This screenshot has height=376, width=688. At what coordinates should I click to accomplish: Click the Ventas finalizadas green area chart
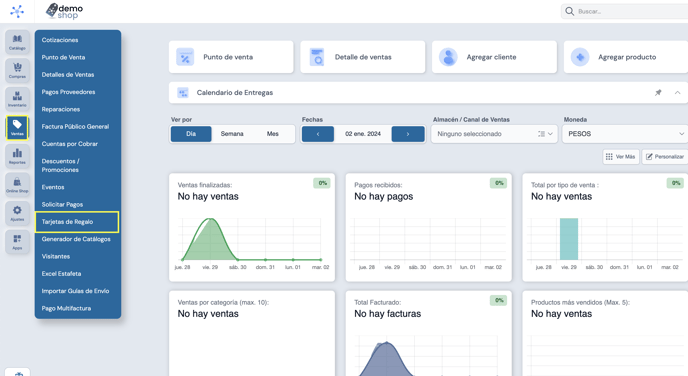tap(210, 241)
